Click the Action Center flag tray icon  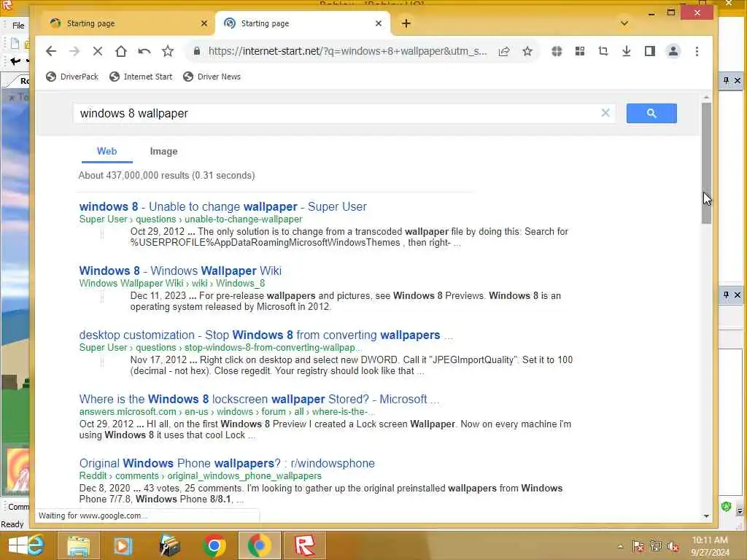(638, 547)
